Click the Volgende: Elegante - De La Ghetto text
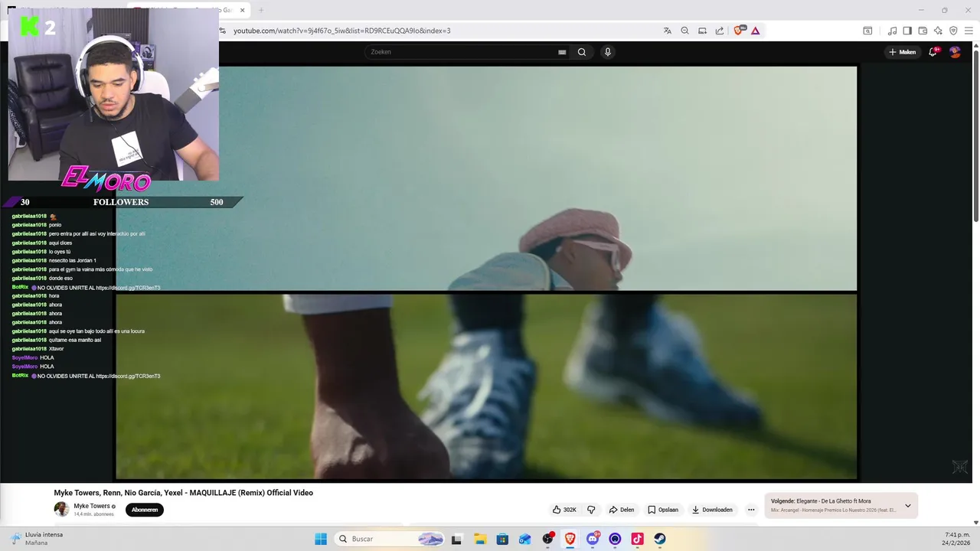The height and width of the screenshot is (551, 980). (x=821, y=501)
